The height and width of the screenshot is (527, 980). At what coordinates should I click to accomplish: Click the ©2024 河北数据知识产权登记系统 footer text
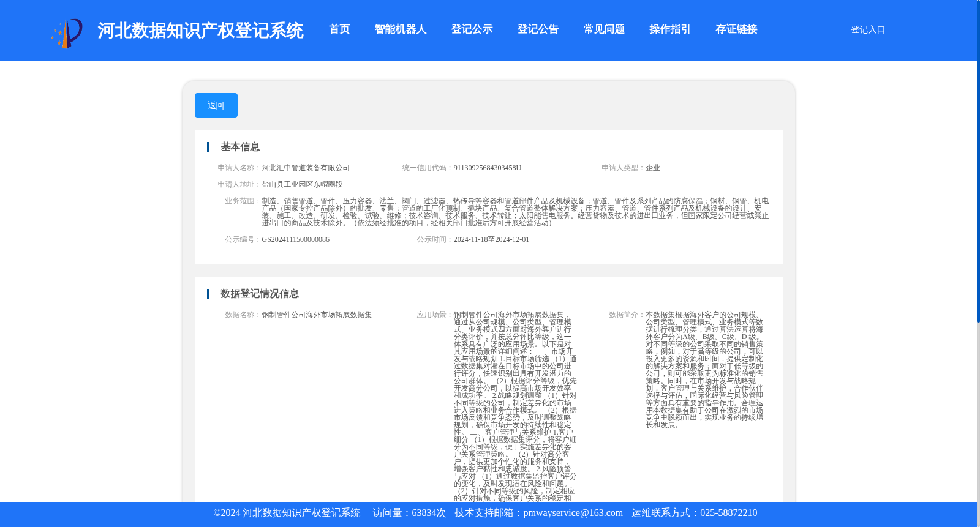(x=287, y=513)
